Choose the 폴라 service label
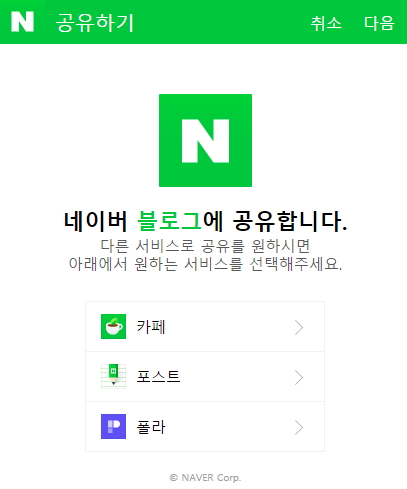The height and width of the screenshot is (489, 407). click(151, 427)
